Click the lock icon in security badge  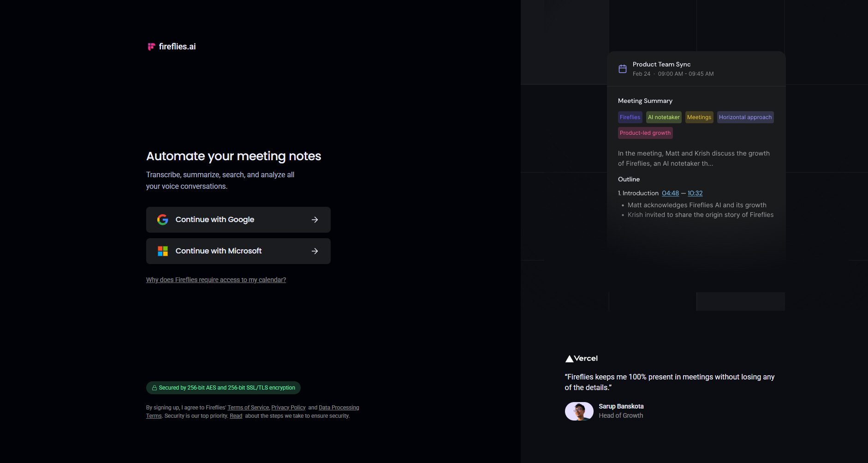155,388
